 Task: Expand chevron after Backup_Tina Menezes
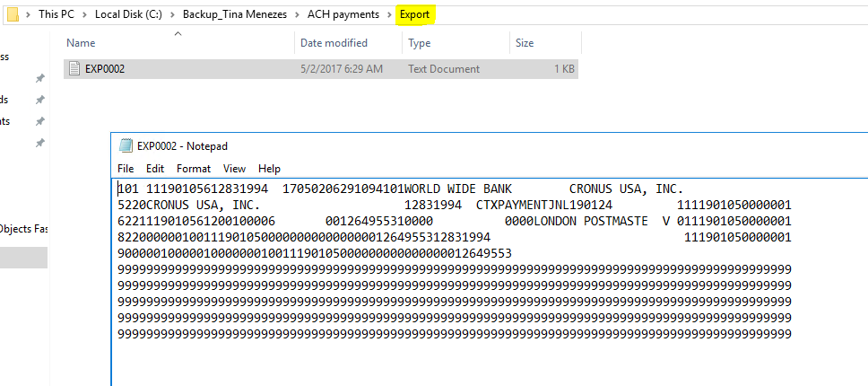(298, 14)
